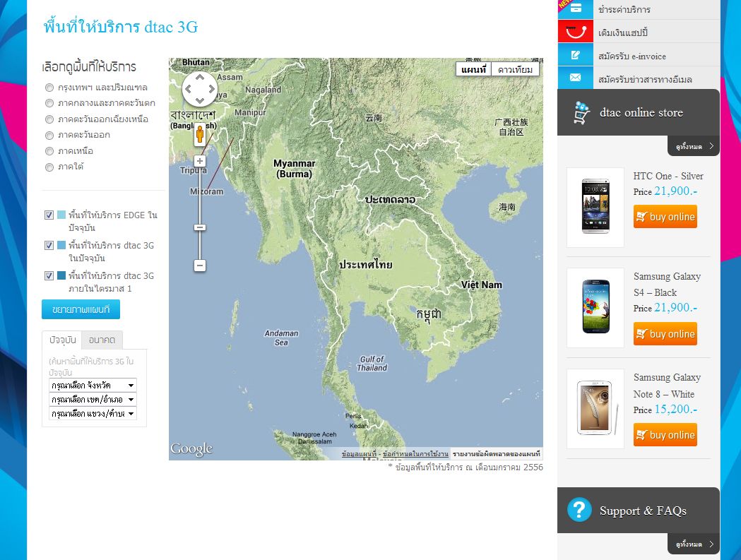Screen dimensions: 741x560
Task: Click buy online for Galaxy Note 8 White
Action: coord(665,435)
